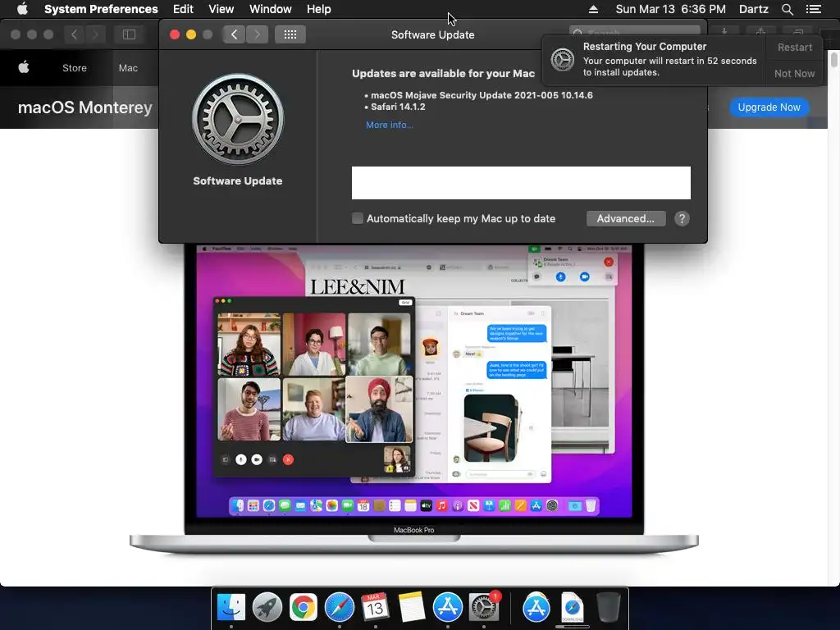
Task: Click System Preferences Dock icon with badge
Action: 484,608
